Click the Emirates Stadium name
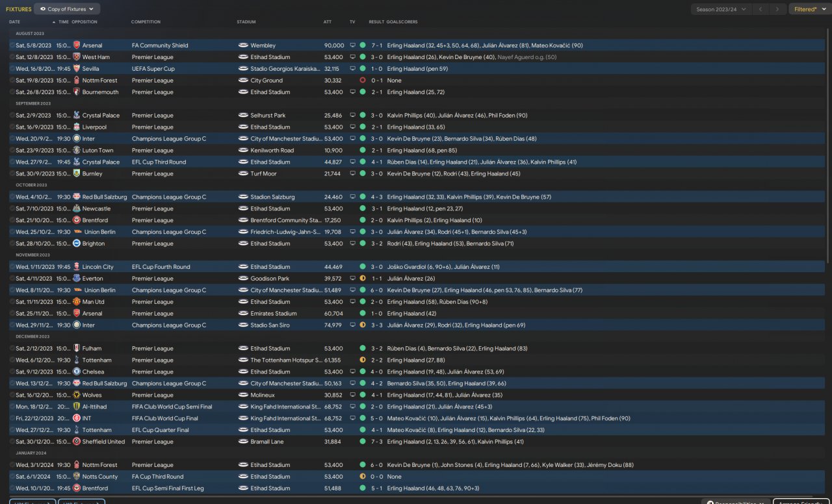 point(274,314)
